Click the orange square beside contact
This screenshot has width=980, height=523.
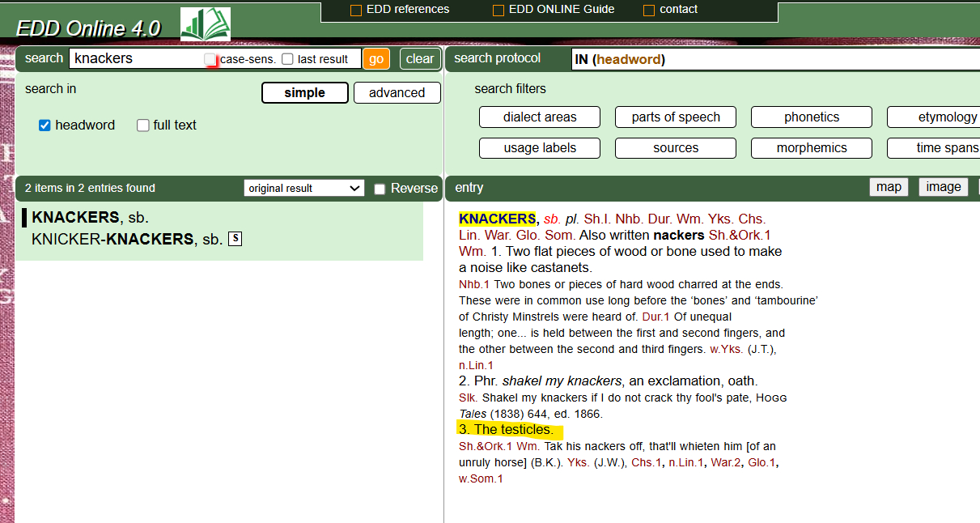(x=648, y=11)
